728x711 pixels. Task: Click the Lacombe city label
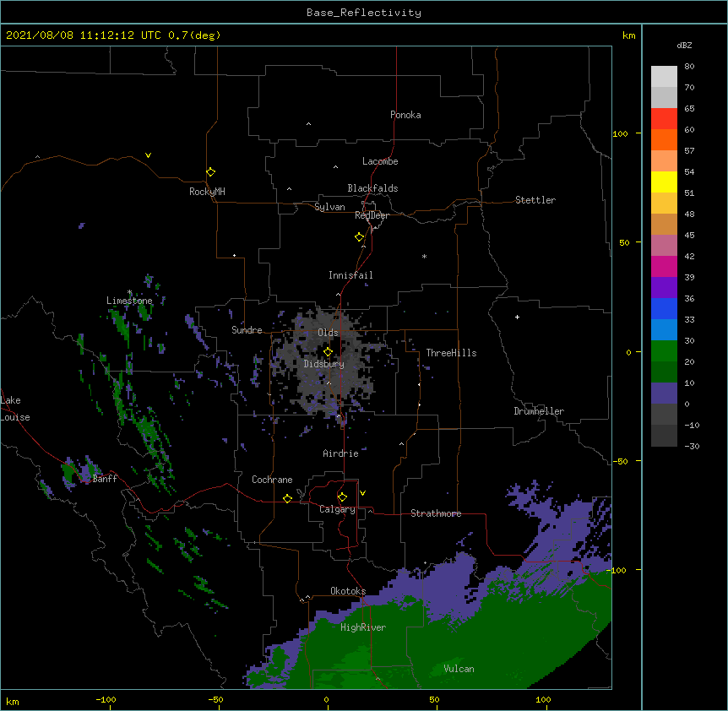380,161
